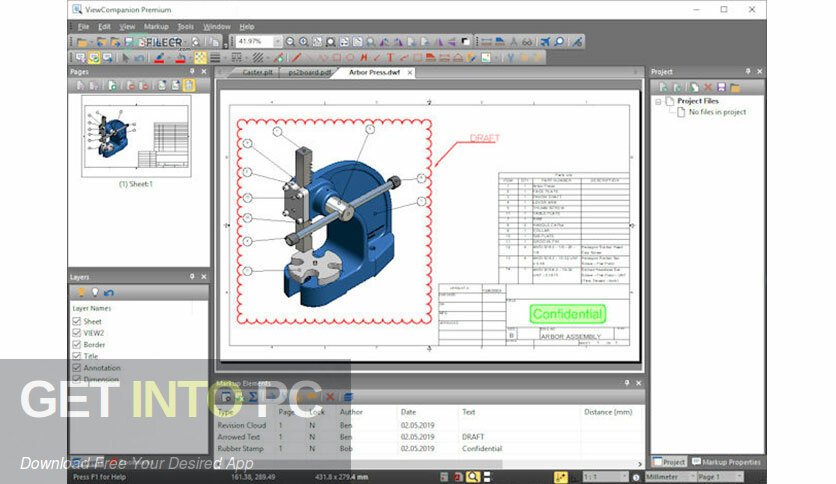Toggle the Title layer checkbox

[77, 356]
